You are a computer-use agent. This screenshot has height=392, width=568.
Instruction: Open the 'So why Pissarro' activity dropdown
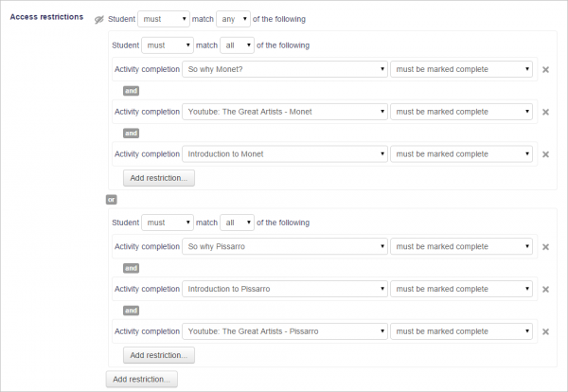285,246
